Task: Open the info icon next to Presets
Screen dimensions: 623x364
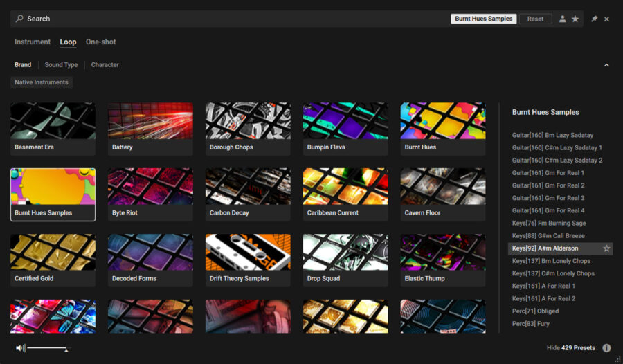Action: click(606, 348)
